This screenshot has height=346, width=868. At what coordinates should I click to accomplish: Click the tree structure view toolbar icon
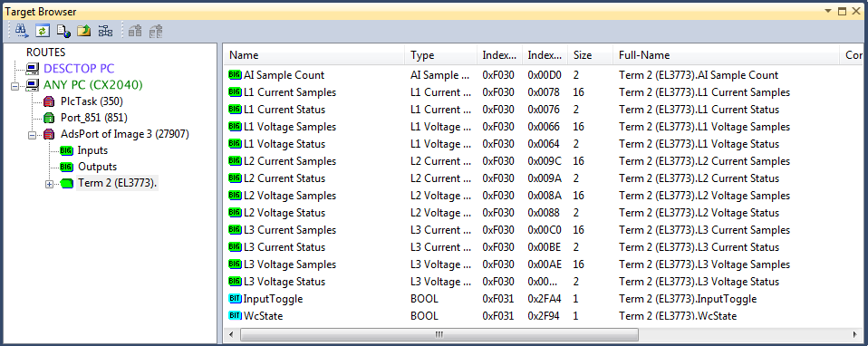click(105, 31)
